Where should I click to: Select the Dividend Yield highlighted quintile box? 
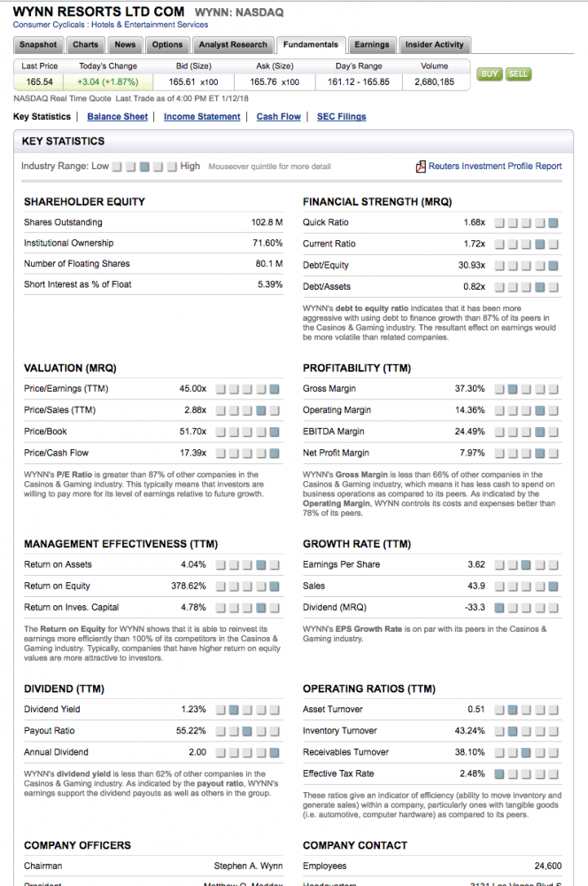click(x=233, y=710)
